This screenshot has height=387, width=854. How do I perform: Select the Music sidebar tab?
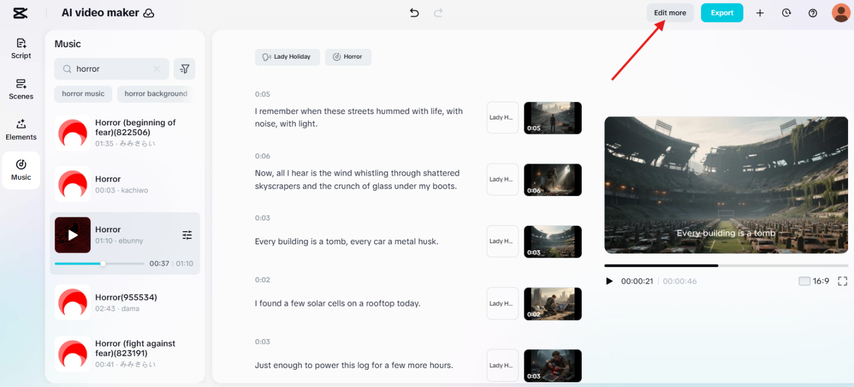pos(21,170)
